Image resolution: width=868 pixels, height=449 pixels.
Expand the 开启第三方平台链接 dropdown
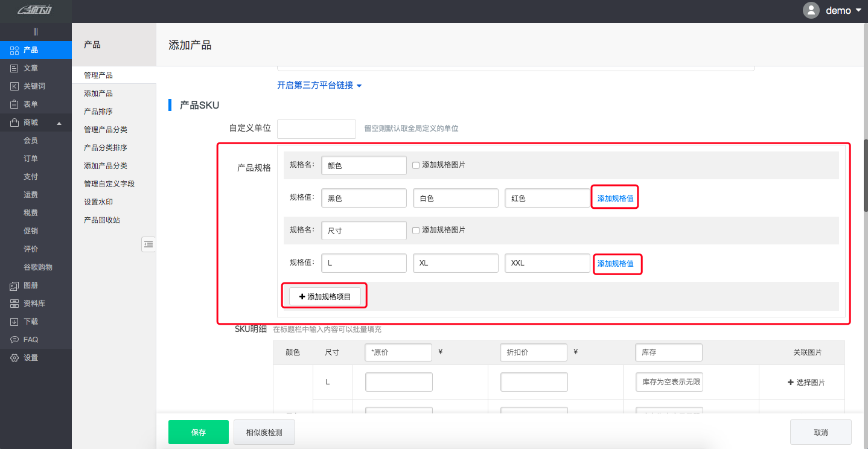319,86
